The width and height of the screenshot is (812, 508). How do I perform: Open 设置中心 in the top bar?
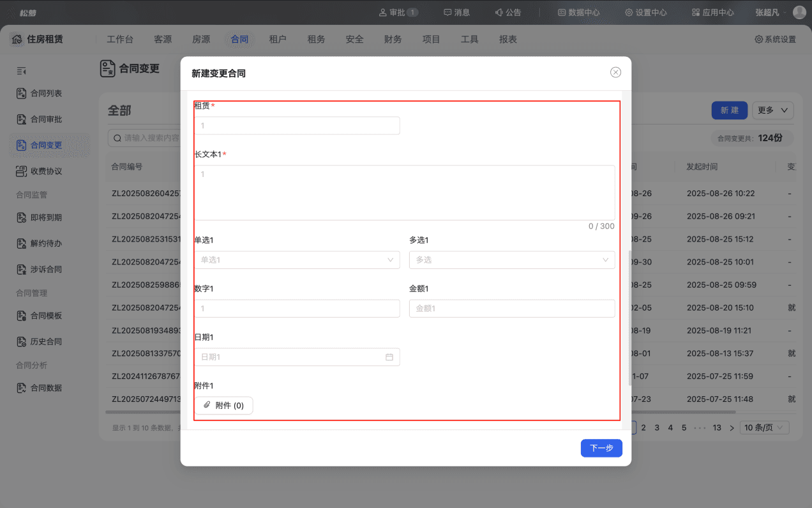645,12
